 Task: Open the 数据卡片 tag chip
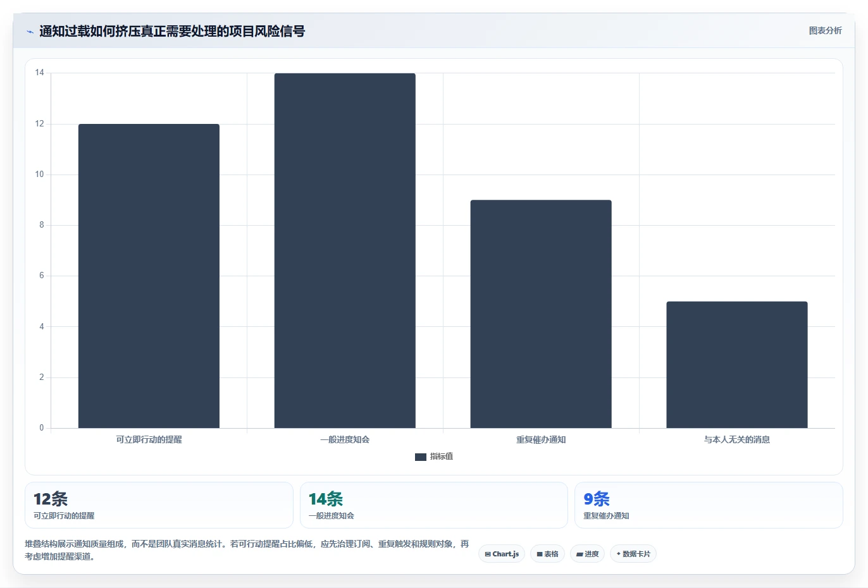tap(633, 554)
